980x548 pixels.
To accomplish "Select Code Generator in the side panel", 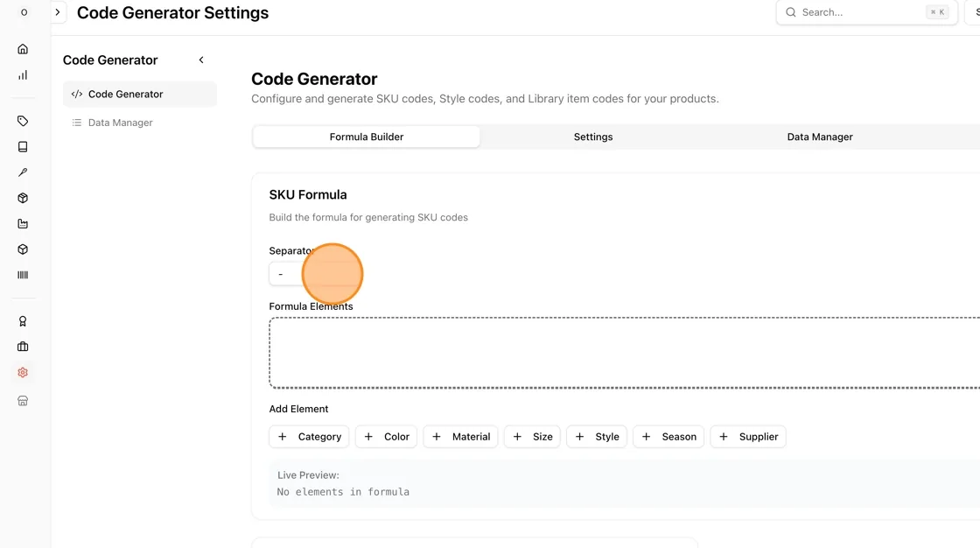I will click(140, 94).
